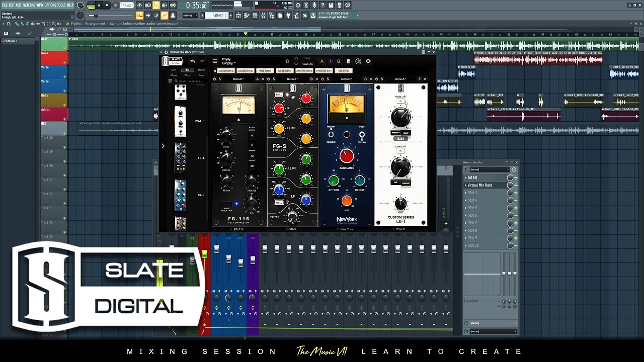This screenshot has width=644, height=362.
Task: Open the TOOLS menu
Action: (61, 5)
